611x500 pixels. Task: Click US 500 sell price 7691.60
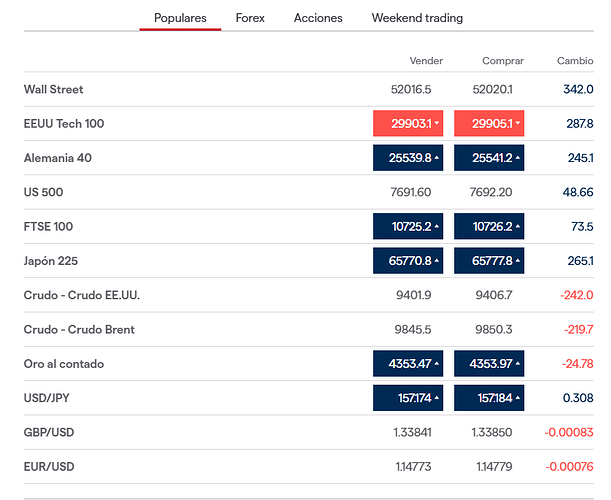[x=411, y=192]
